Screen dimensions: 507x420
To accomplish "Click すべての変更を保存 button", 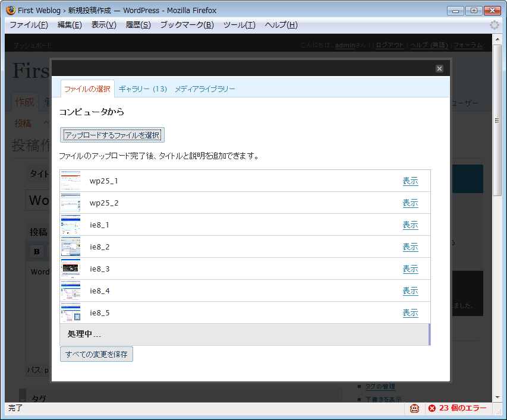I will 96,355.
